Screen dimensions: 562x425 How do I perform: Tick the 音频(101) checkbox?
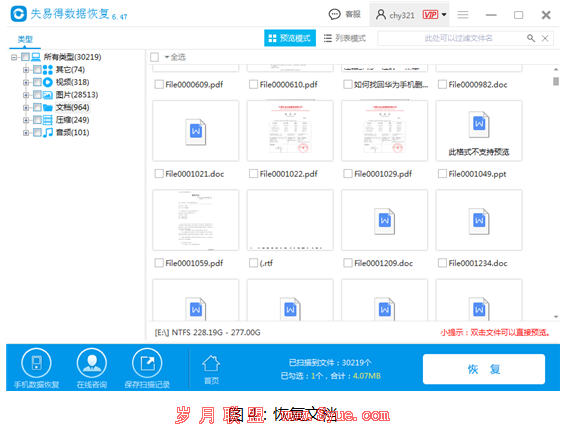37,132
